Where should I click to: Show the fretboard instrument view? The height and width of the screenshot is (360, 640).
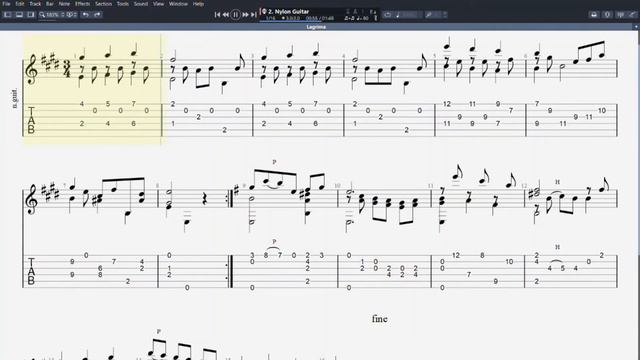point(594,15)
